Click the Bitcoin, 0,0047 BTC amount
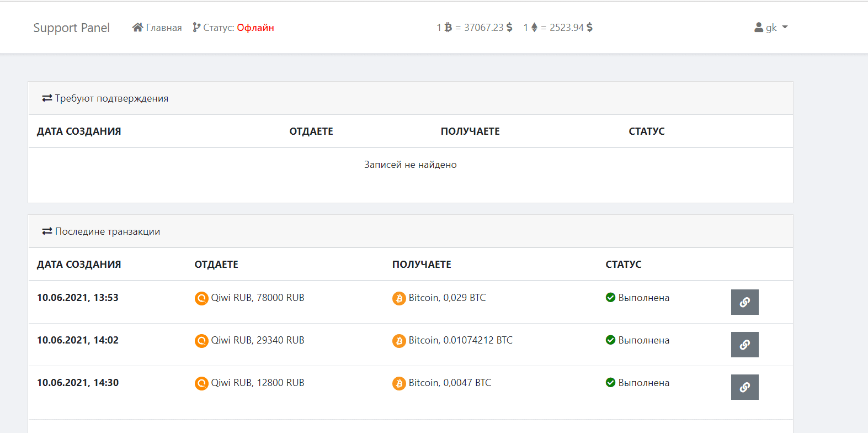868x433 pixels. tap(449, 383)
